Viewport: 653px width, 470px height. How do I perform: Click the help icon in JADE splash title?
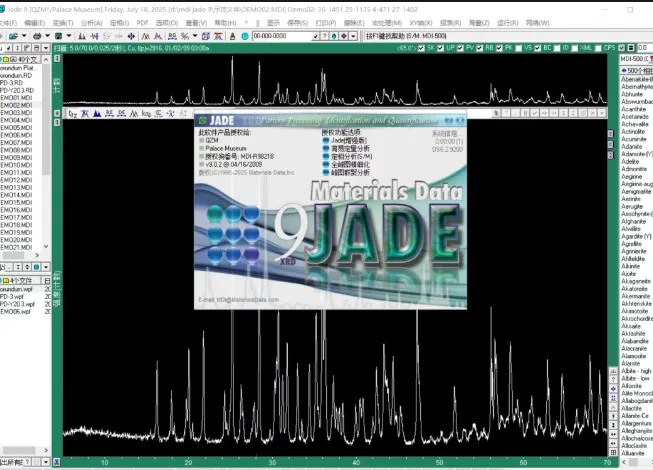pos(449,120)
